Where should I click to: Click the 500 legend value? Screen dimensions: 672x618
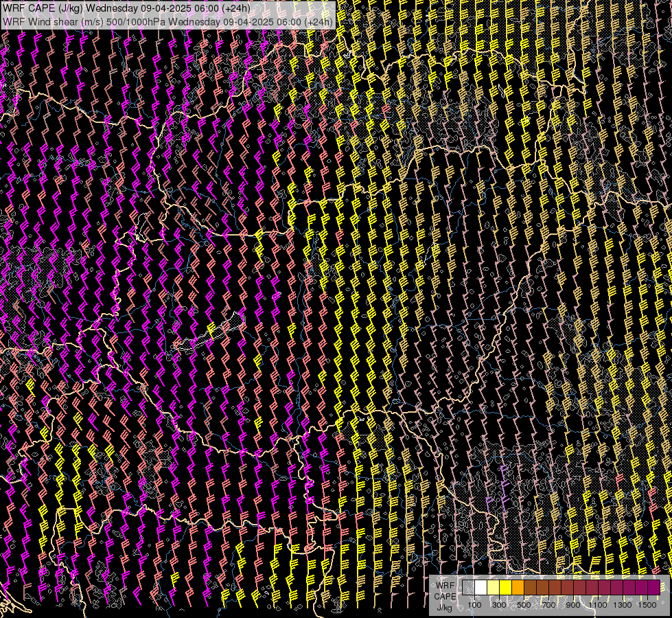click(524, 605)
